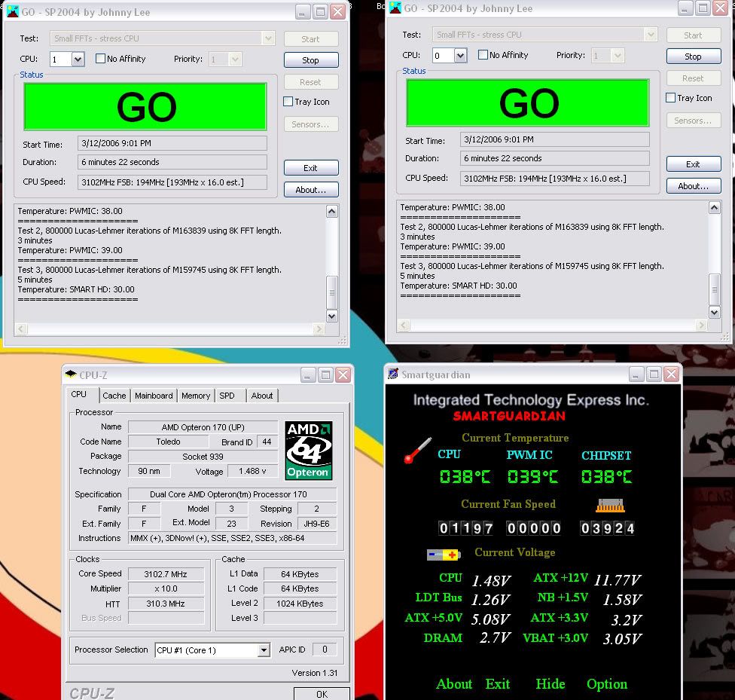Switch to the Mainboard tab in CPU-Z
The image size is (735, 700).
click(154, 396)
